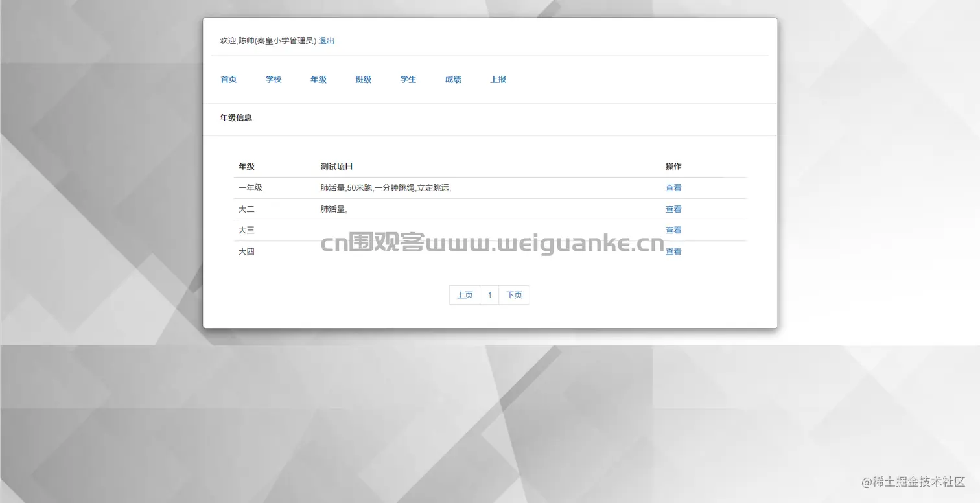The height and width of the screenshot is (503, 980).
Task: Click the 欢迎,陈帅(秦皇小学管理员) greeting text
Action: pyautogui.click(x=268, y=41)
